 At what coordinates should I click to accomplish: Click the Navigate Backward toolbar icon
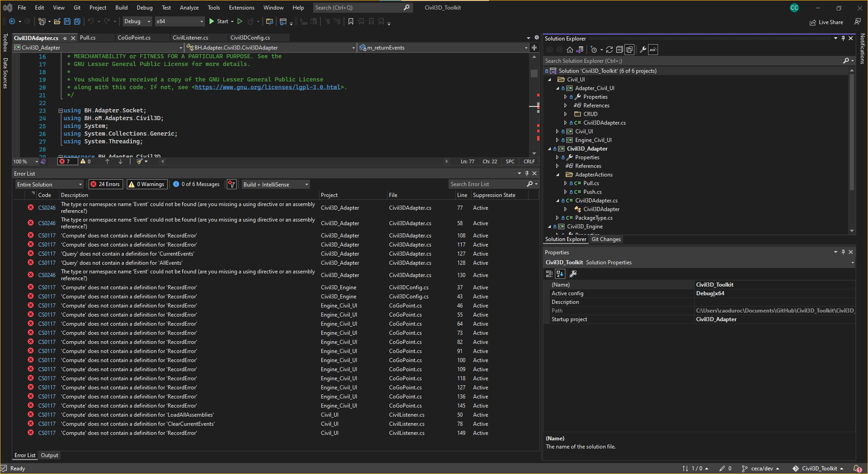[12, 21]
